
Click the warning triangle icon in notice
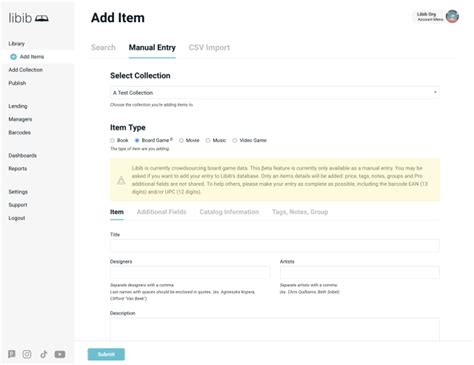tap(121, 180)
